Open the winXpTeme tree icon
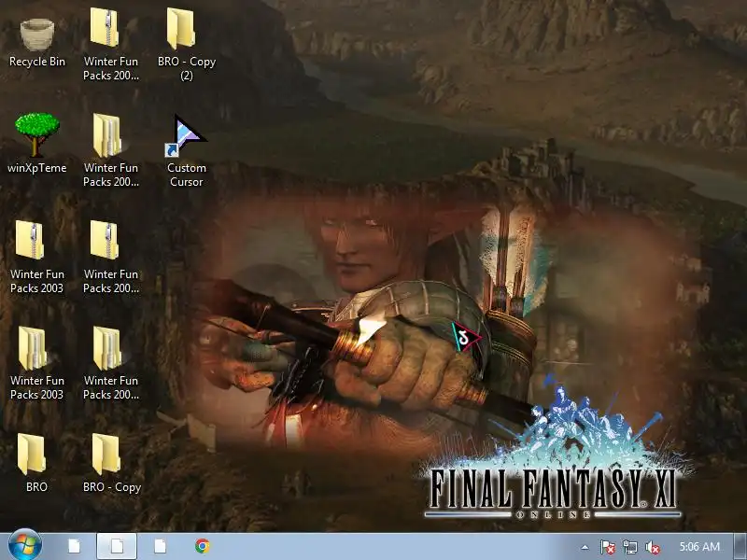The height and width of the screenshot is (560, 747). 37,143
